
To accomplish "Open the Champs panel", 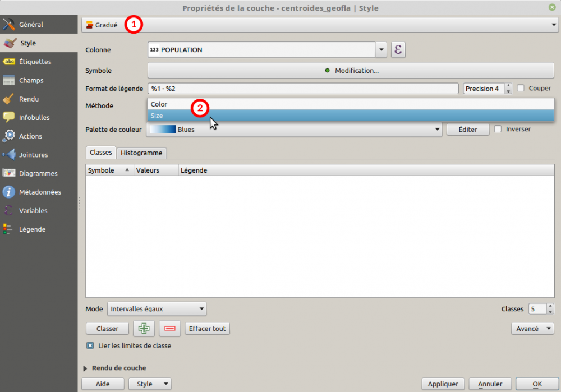I will (31, 80).
